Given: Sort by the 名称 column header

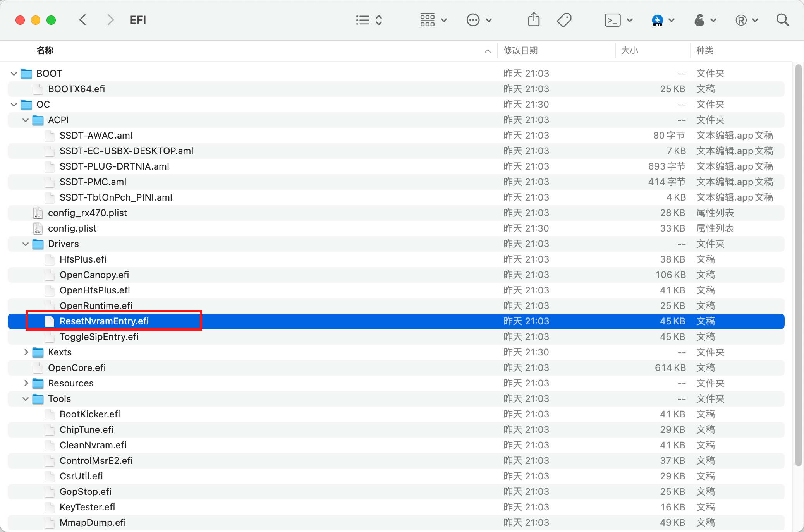Looking at the screenshot, I should [45, 50].
